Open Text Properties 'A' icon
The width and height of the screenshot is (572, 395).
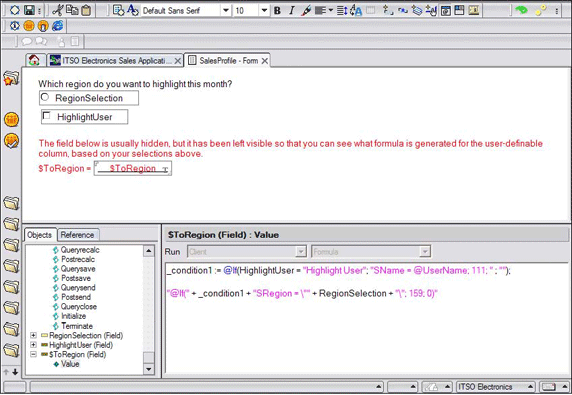click(x=133, y=10)
